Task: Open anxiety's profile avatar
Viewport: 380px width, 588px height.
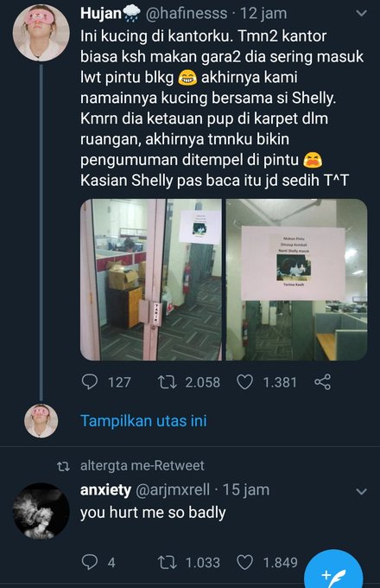Action: tap(41, 511)
